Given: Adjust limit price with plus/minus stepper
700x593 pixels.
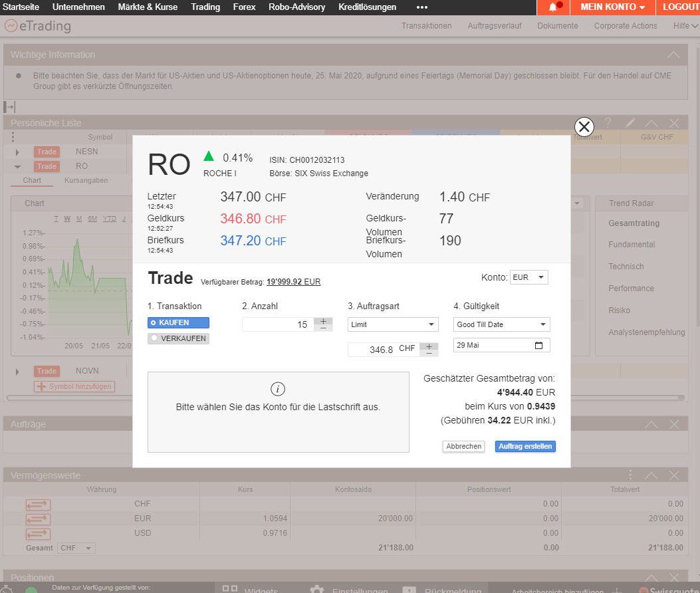Looking at the screenshot, I should point(429,349).
